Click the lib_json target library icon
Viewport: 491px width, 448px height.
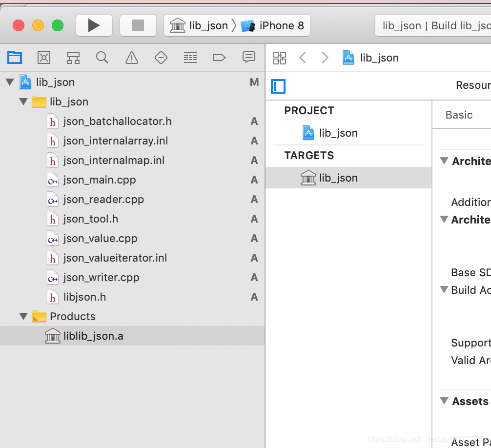[308, 178]
